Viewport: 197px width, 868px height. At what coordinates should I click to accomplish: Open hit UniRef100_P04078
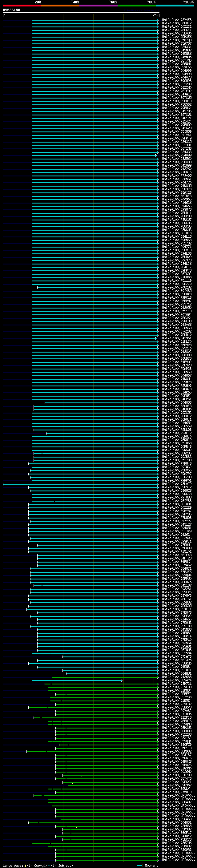[x=177, y=78]
